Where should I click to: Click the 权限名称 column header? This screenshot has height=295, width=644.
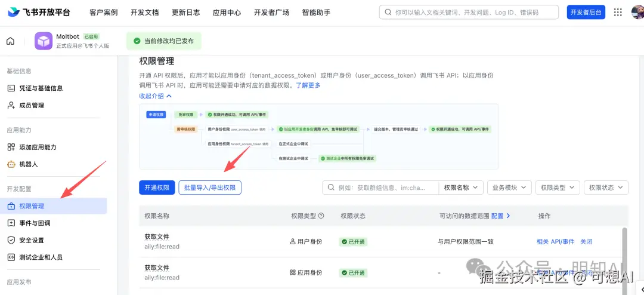click(157, 216)
